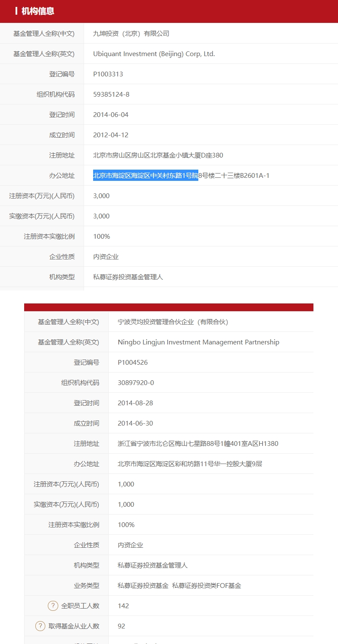The image size is (338, 644).
Task: Click business type 私募证券投资基金 value
Action: coord(143,585)
